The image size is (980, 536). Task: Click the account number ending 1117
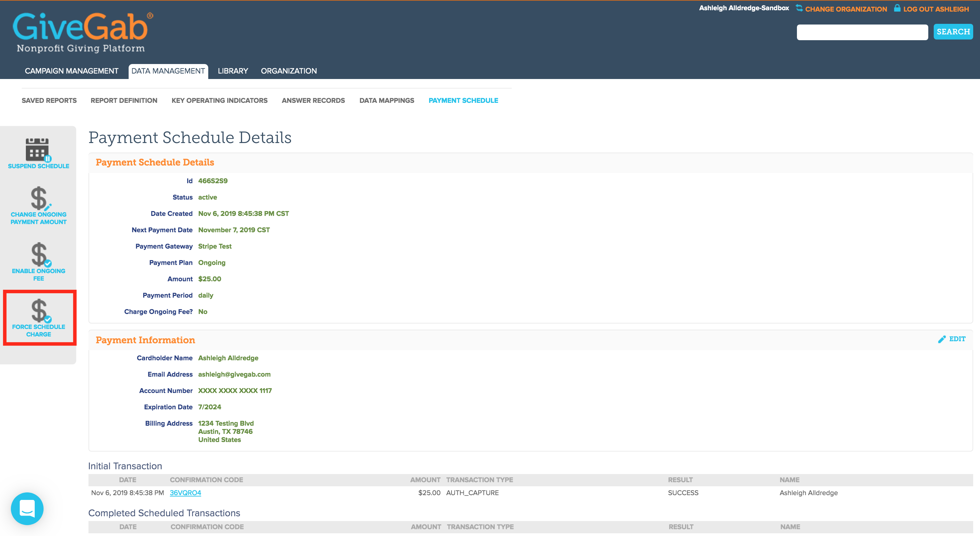[235, 391]
